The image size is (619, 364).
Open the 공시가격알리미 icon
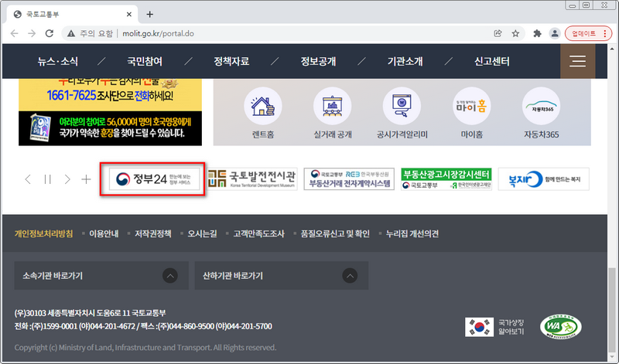tap(402, 106)
